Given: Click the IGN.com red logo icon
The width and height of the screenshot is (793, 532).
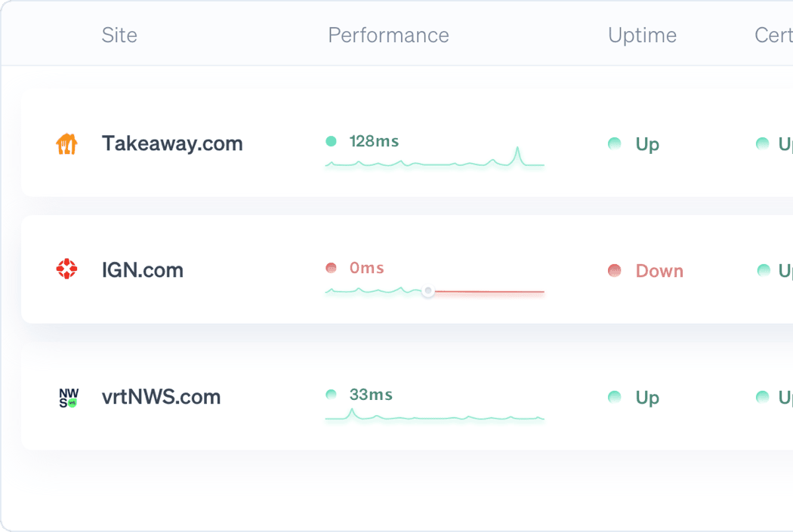Looking at the screenshot, I should [67, 269].
